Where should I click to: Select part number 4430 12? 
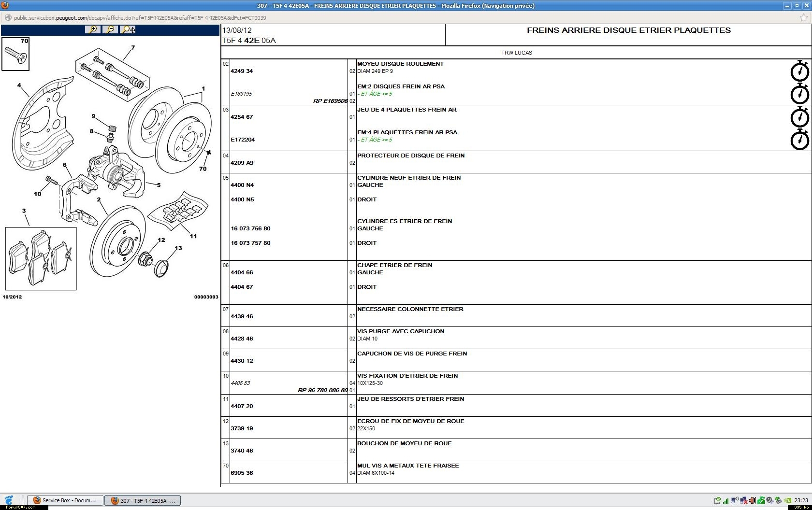pyautogui.click(x=242, y=361)
